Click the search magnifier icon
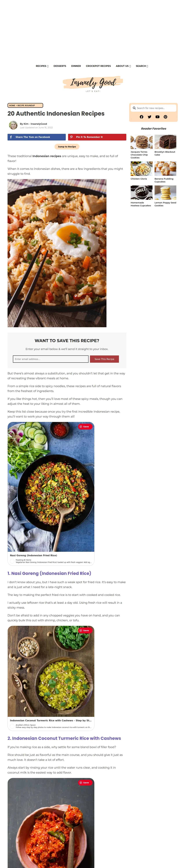Screen dimensions: 186x868 [134, 108]
